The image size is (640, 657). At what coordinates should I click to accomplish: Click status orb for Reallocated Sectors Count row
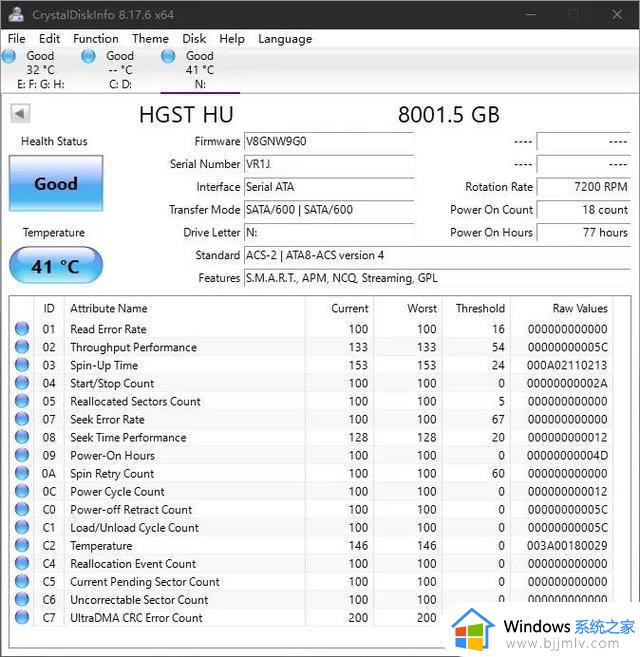click(22, 401)
